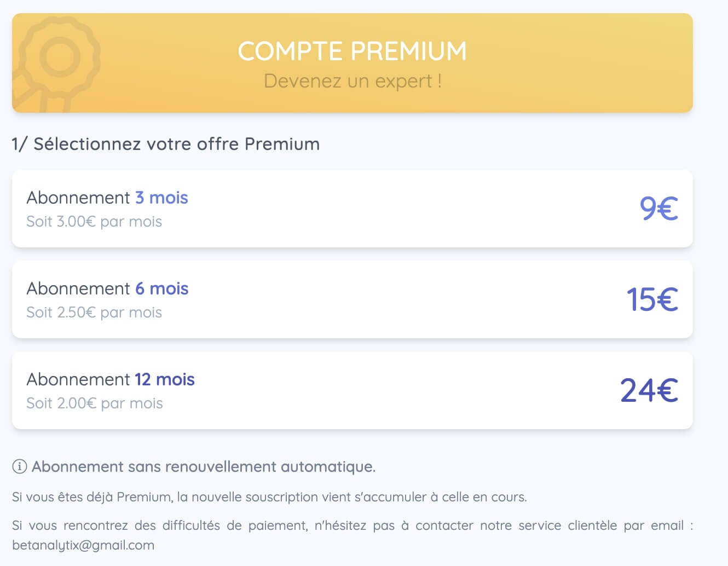Screen dimensions: 728x566
Task: Click the 'Si vous êtes déjà Premium' note
Action: click(x=269, y=497)
